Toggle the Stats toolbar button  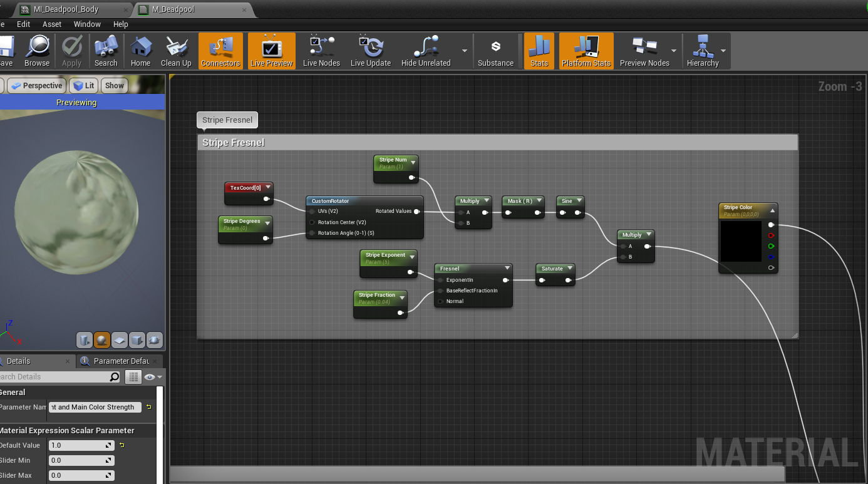539,51
